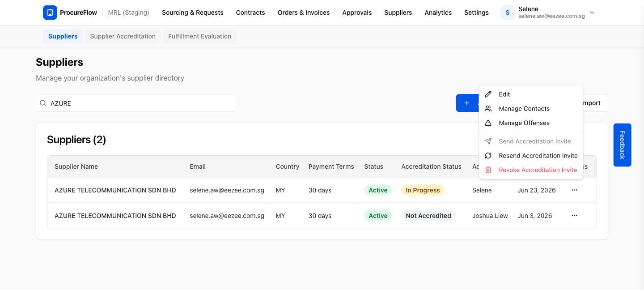Click the Joshua Liew cell
The image size is (644, 290).
tap(490, 216)
